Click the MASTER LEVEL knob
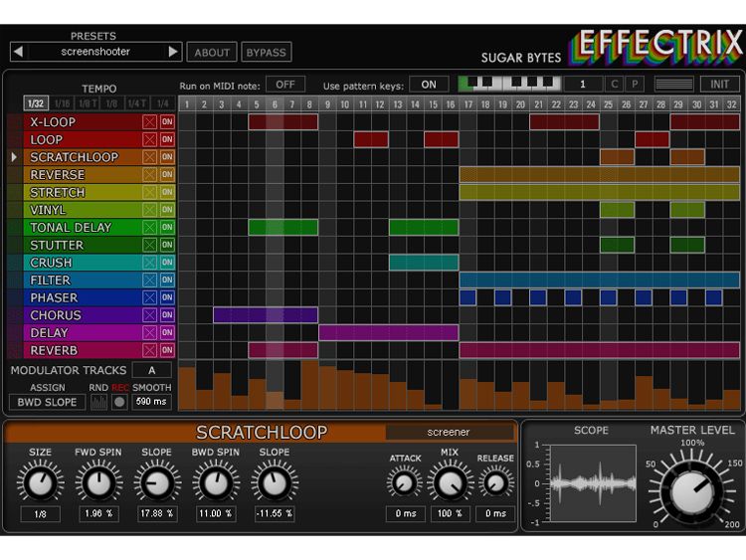The height and width of the screenshot is (560, 746). coord(692,492)
